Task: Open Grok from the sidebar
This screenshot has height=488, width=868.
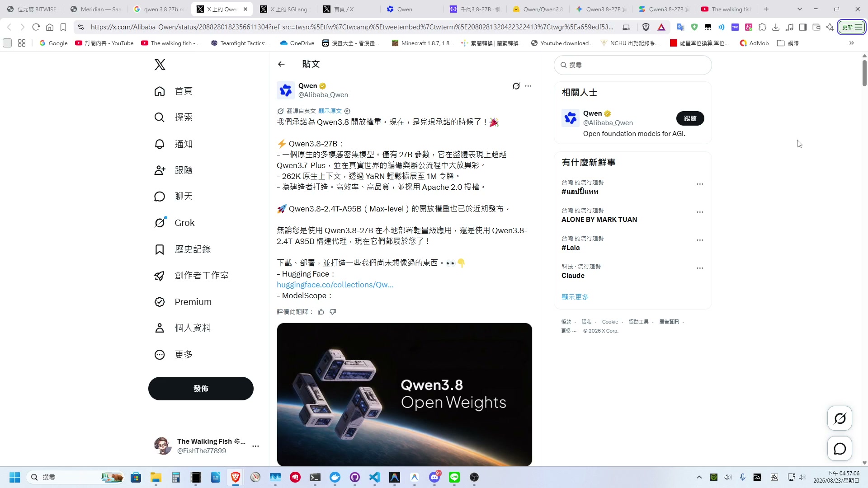Action: click(175, 223)
